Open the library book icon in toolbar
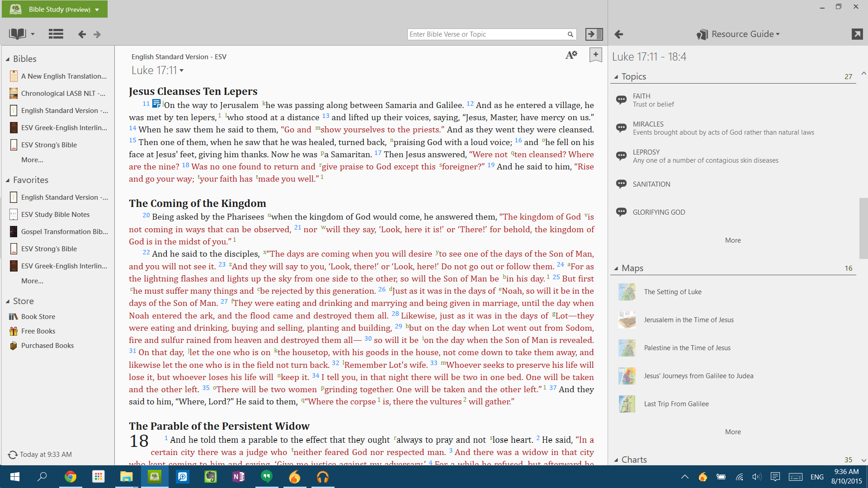The image size is (868, 488). (x=18, y=34)
